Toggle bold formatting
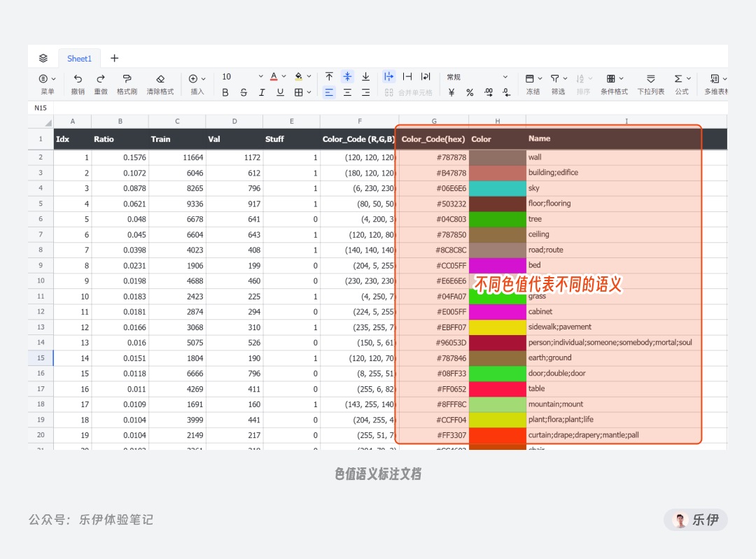 [225, 92]
